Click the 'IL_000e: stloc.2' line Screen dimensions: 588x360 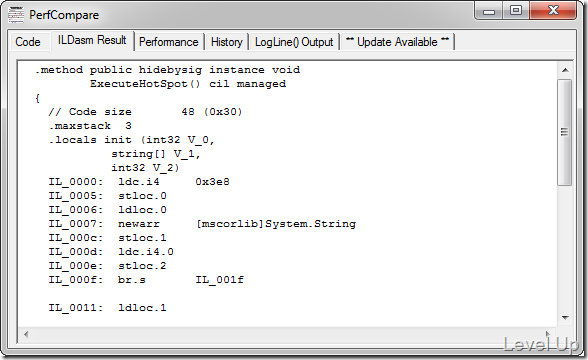pos(108,266)
